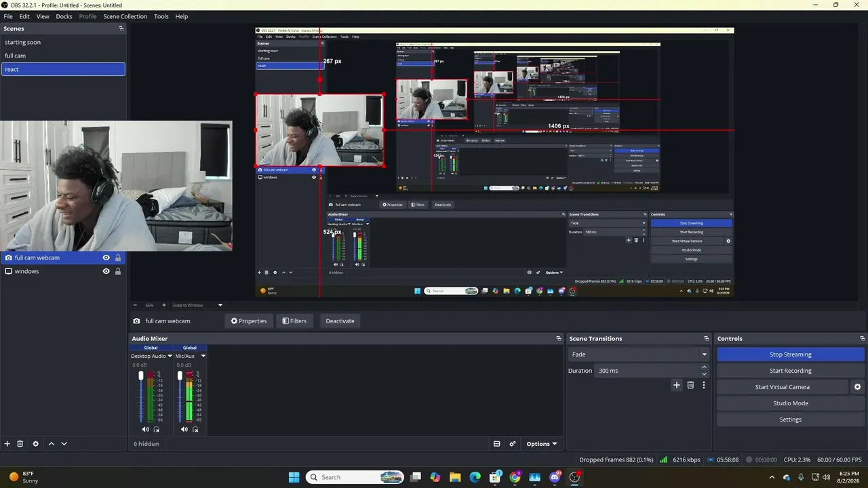Click the Desktop Audio volume slider

pyautogui.click(x=141, y=396)
